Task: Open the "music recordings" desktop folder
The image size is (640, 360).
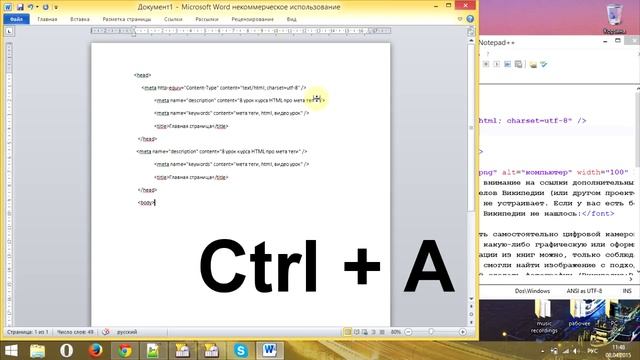Action: click(x=544, y=317)
